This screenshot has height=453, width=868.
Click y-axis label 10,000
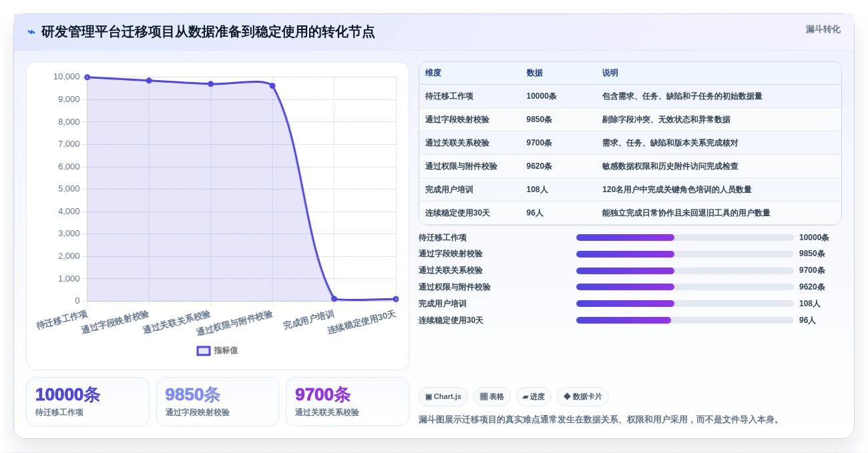click(66, 77)
